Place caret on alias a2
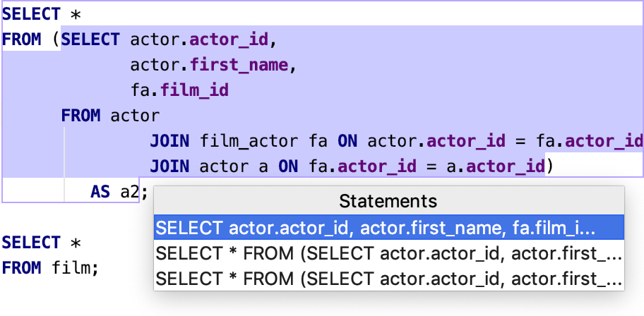Screen dimensions: 644x316 pyautogui.click(x=129, y=191)
